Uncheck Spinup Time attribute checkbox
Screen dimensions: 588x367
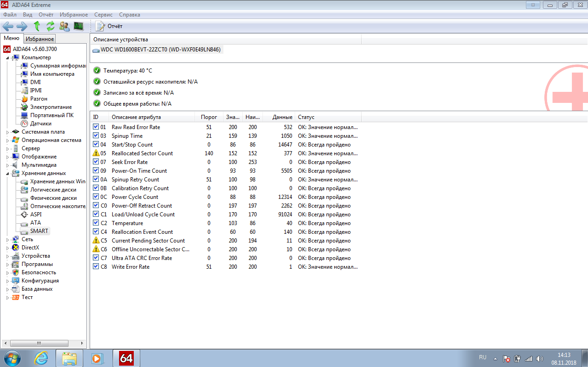(96, 136)
